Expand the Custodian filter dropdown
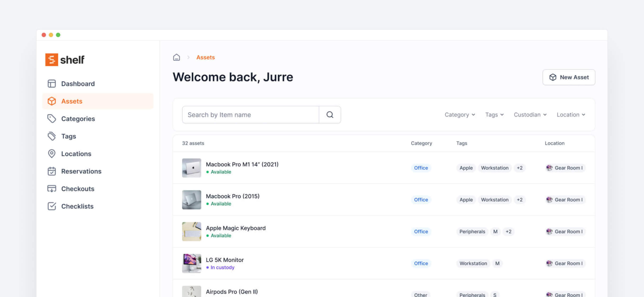The height and width of the screenshot is (297, 644). (x=530, y=115)
